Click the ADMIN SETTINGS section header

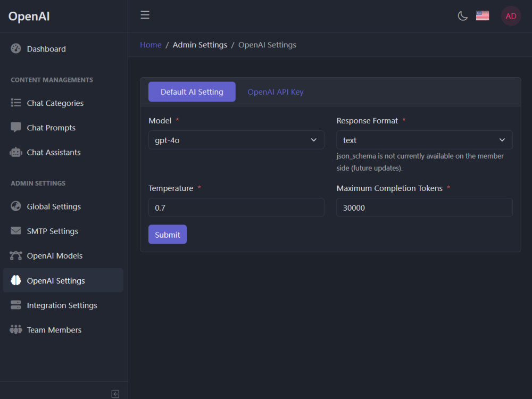38,183
